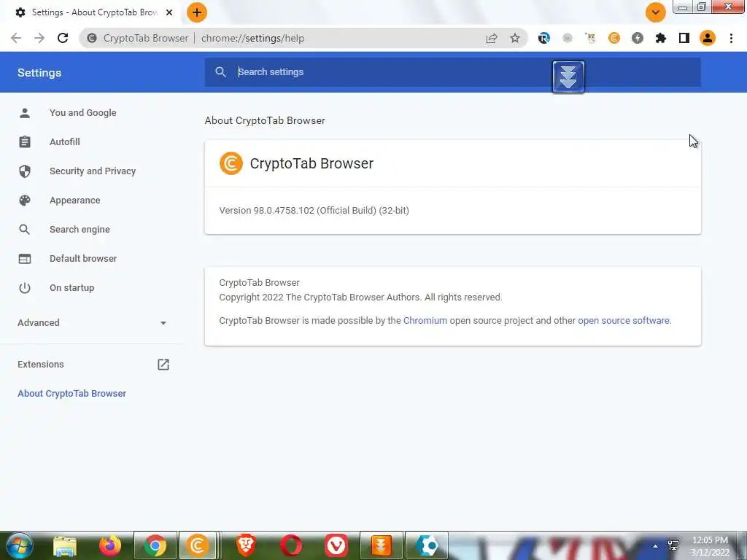This screenshot has height=560, width=747.
Task: Toggle the side panel icon
Action: coord(684,38)
